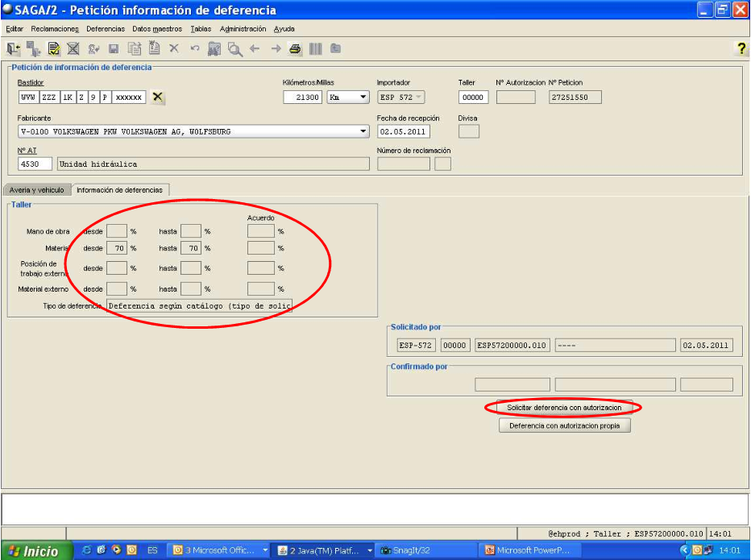Click the undo arrow toolbar icon
This screenshot has width=751, height=560.
pos(194,48)
